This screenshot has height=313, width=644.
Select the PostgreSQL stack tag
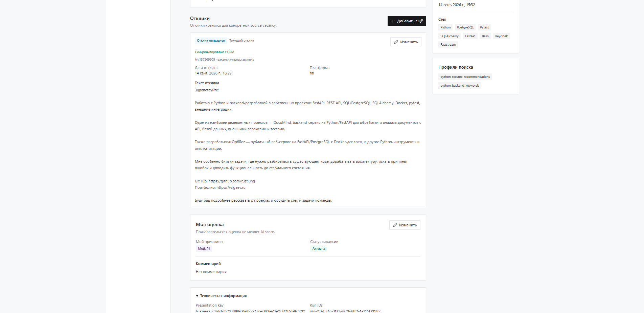click(x=465, y=27)
